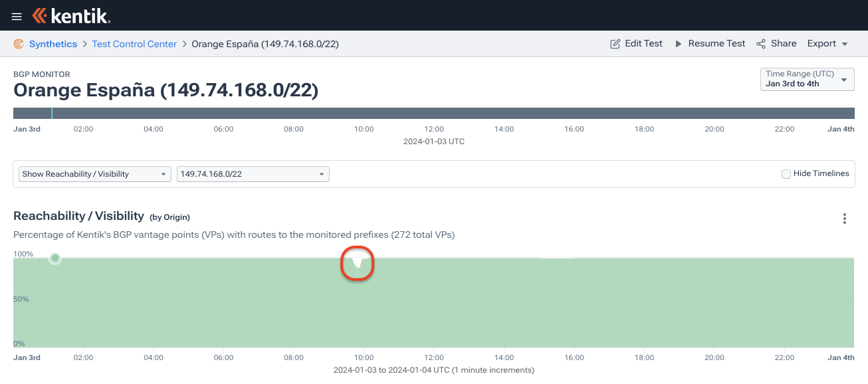The width and height of the screenshot is (868, 384).
Task: Open the 149.74.168.0/22 prefix dropdown
Action: 253,174
